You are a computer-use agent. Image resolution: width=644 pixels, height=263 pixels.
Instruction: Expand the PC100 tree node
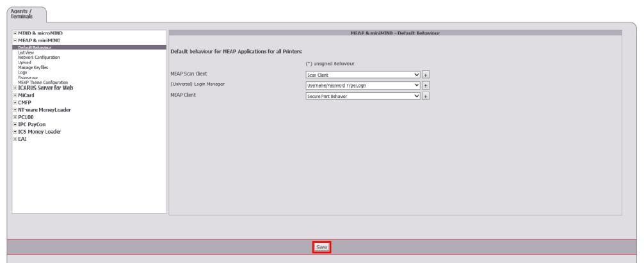click(15, 117)
